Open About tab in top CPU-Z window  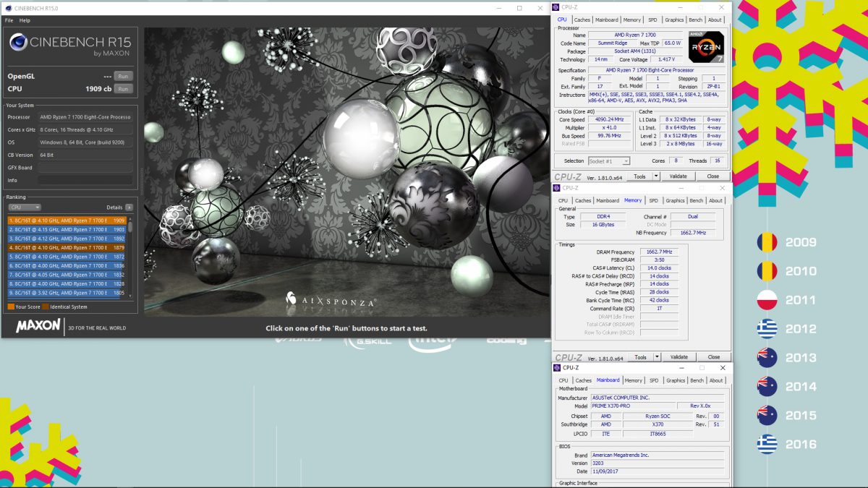(x=715, y=20)
